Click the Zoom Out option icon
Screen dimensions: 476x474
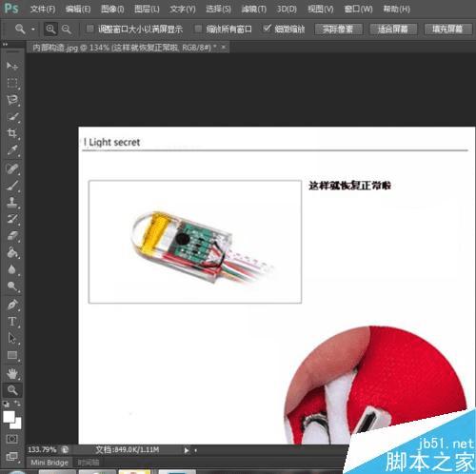pos(66,30)
